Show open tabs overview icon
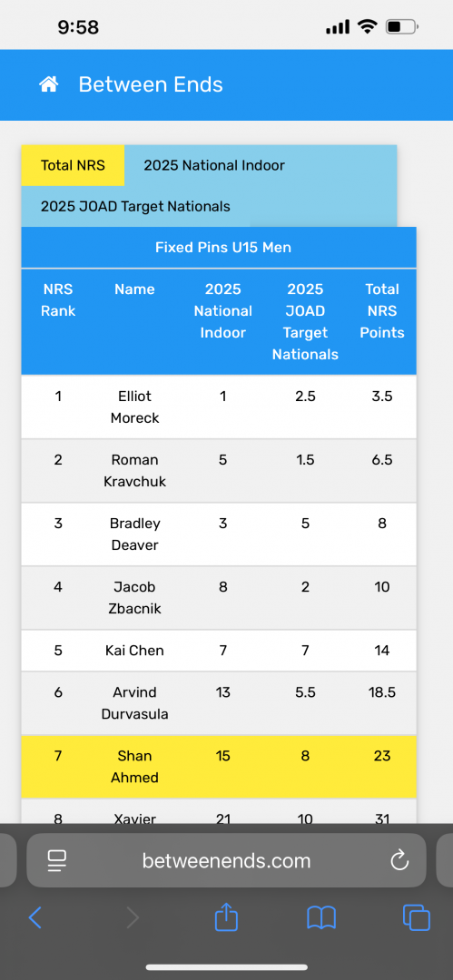The width and height of the screenshot is (453, 980). (417, 917)
